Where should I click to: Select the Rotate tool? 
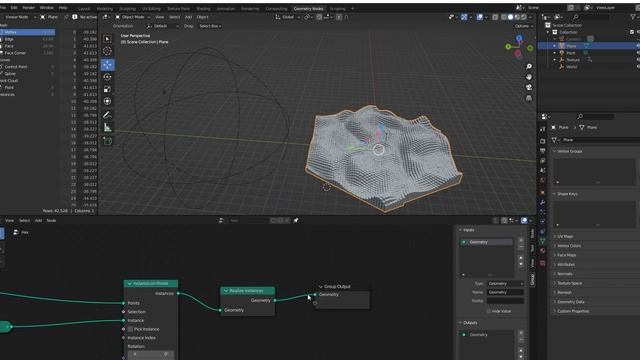[x=107, y=77]
